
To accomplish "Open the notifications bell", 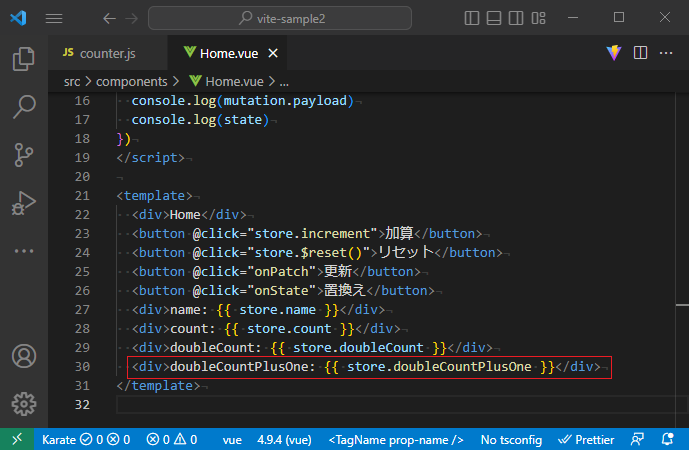I will coord(667,439).
